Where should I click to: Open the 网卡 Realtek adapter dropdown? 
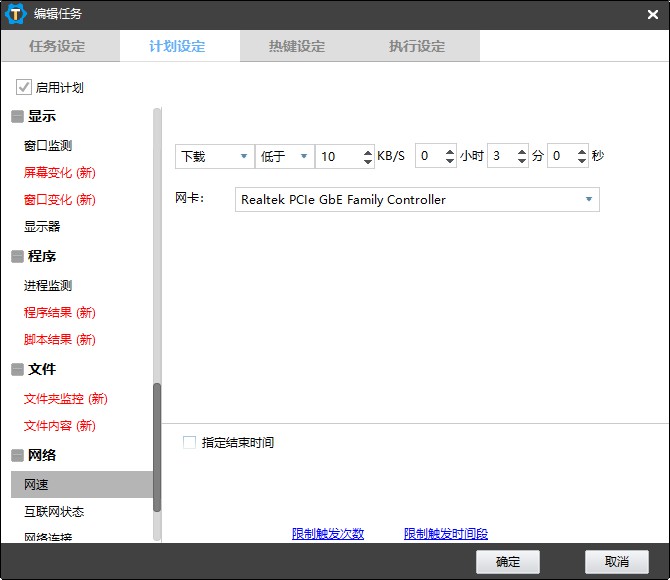tap(417, 200)
